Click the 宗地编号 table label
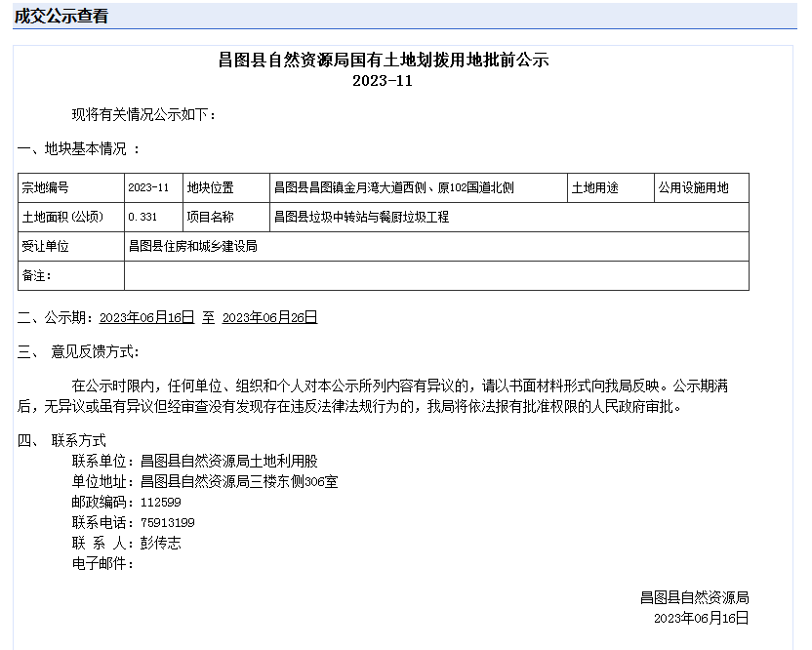This screenshot has width=812, height=650. [x=46, y=187]
